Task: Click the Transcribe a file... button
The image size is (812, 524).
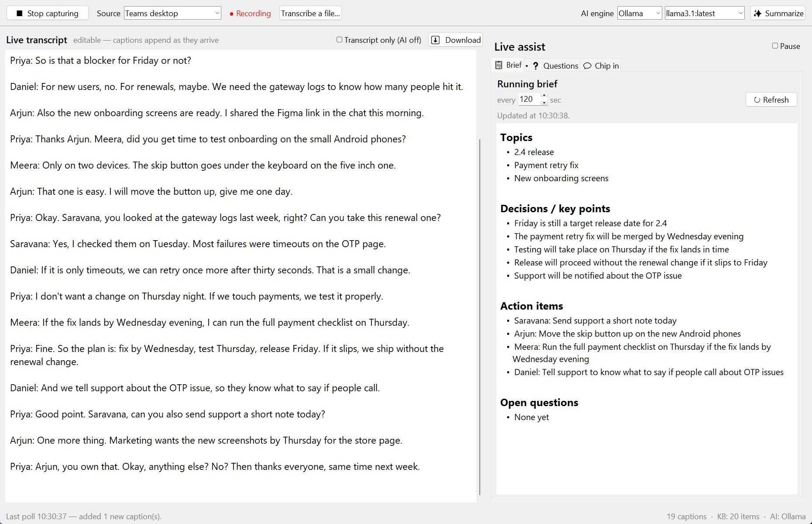Action: click(x=310, y=13)
